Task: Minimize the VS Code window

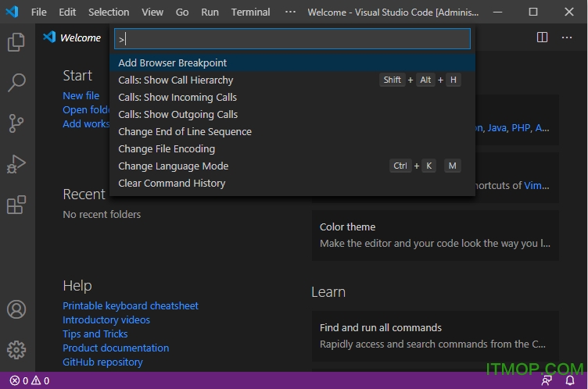Action: tap(497, 12)
